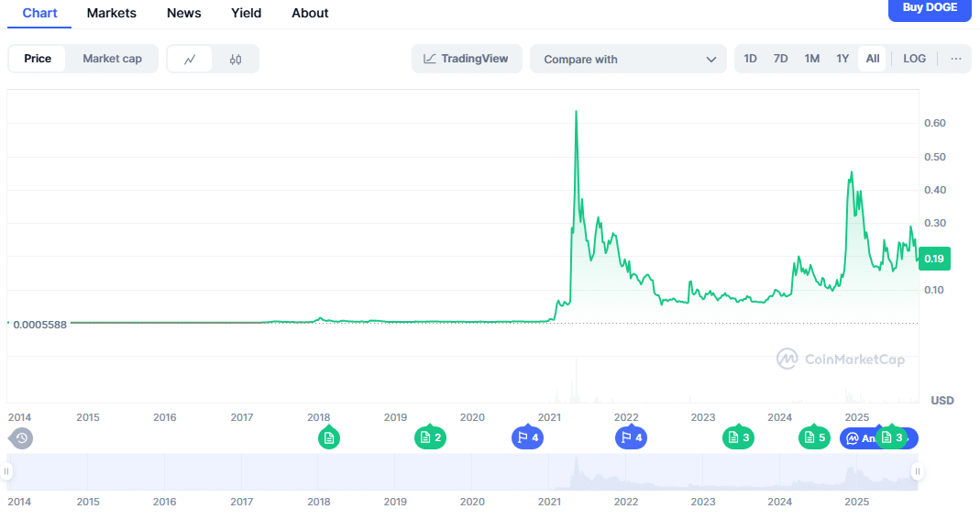Switch chart data to Market cap
This screenshot has width=980, height=531.
[112, 59]
